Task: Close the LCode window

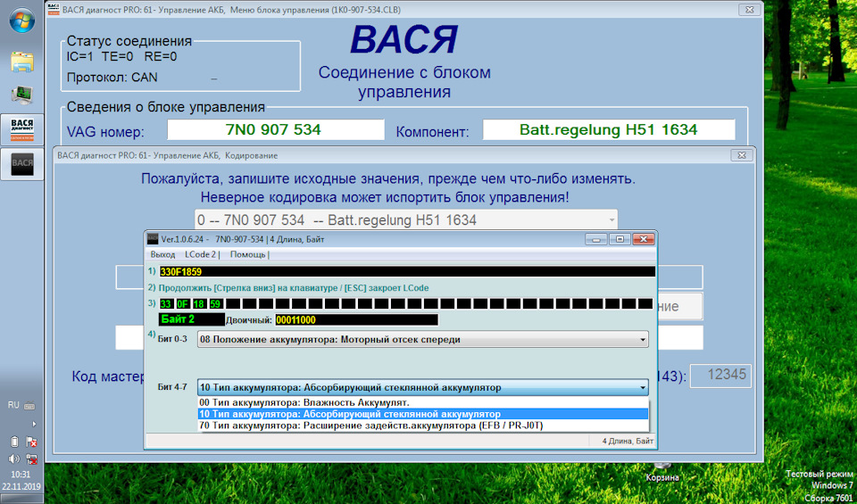Action: coord(643,239)
